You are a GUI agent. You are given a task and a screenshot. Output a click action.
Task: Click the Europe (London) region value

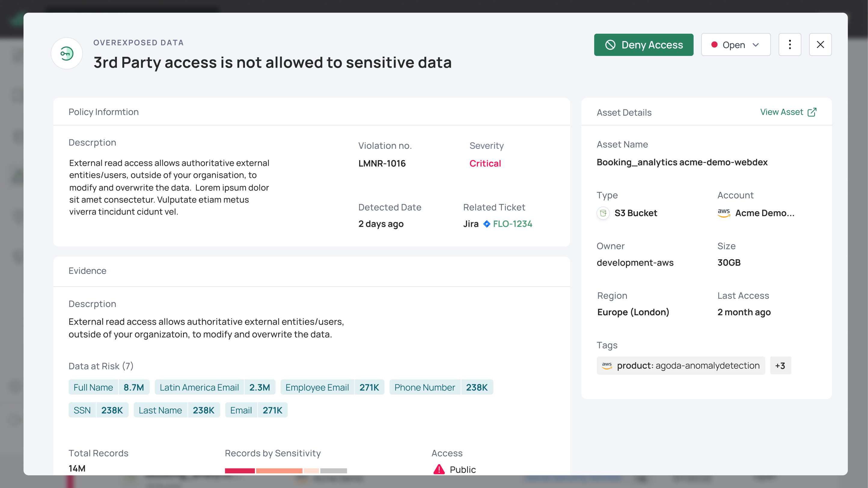coord(633,312)
